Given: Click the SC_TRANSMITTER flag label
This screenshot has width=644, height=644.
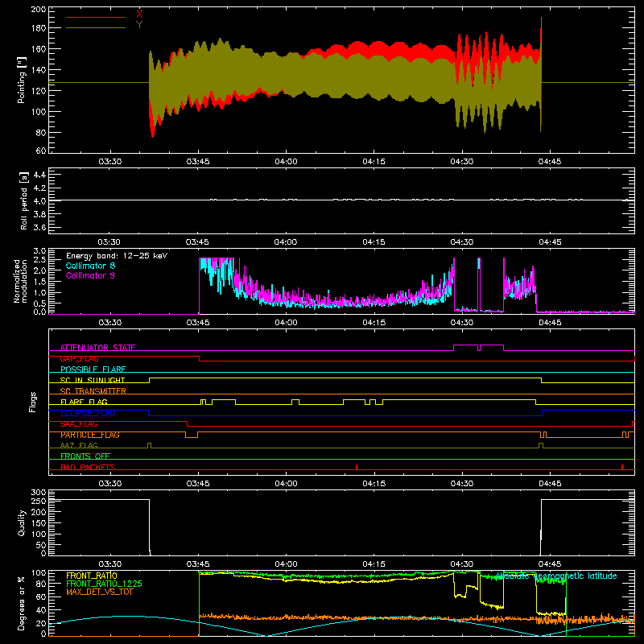Looking at the screenshot, I should [93, 391].
